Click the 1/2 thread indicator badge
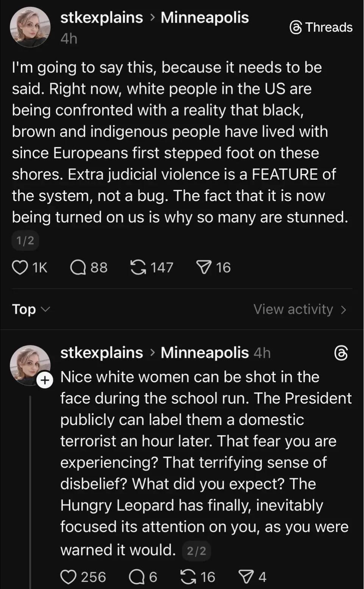Viewport: 364px width, 589px height. 25,240
